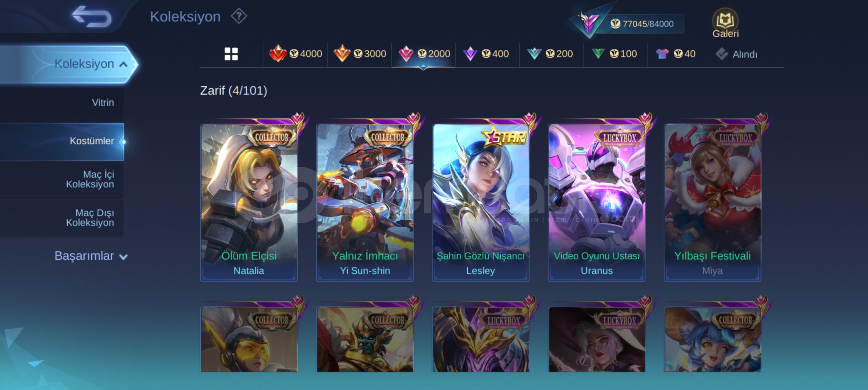This screenshot has height=390, width=868.
Task: Expand the Başarımlar section
Action: click(x=91, y=256)
